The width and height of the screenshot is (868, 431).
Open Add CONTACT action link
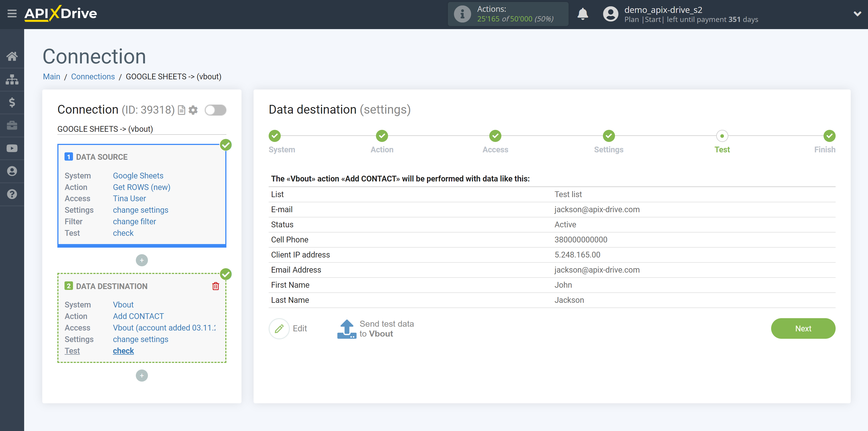pos(138,316)
